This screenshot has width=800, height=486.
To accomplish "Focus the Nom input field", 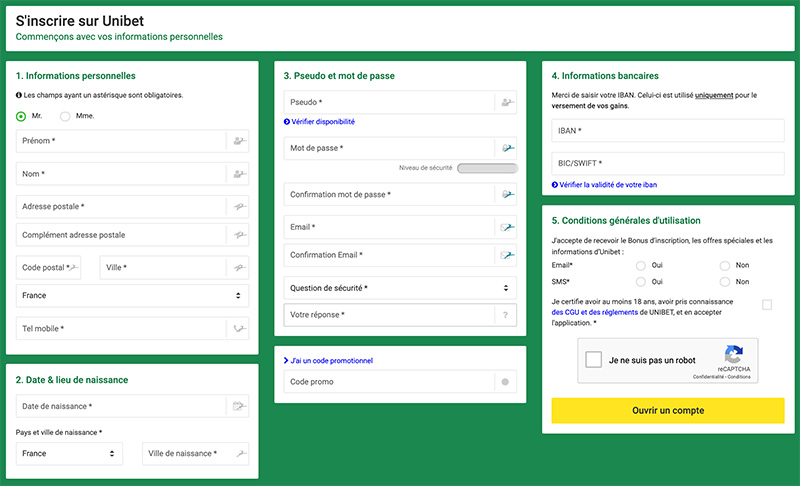I will (x=132, y=174).
